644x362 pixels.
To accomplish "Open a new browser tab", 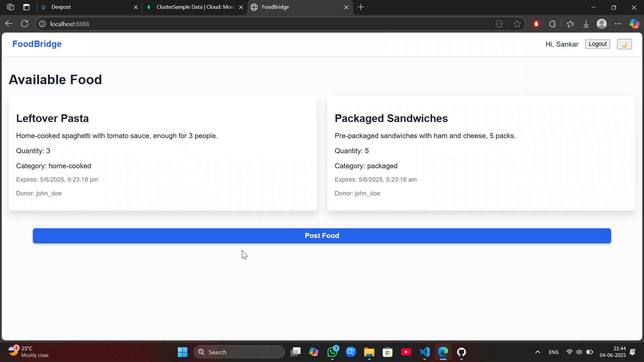I will point(361,7).
